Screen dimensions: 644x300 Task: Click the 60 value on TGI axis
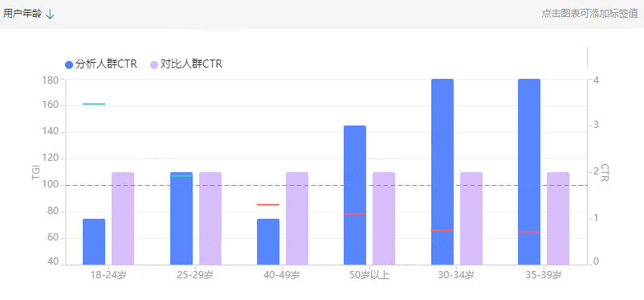tap(52, 238)
